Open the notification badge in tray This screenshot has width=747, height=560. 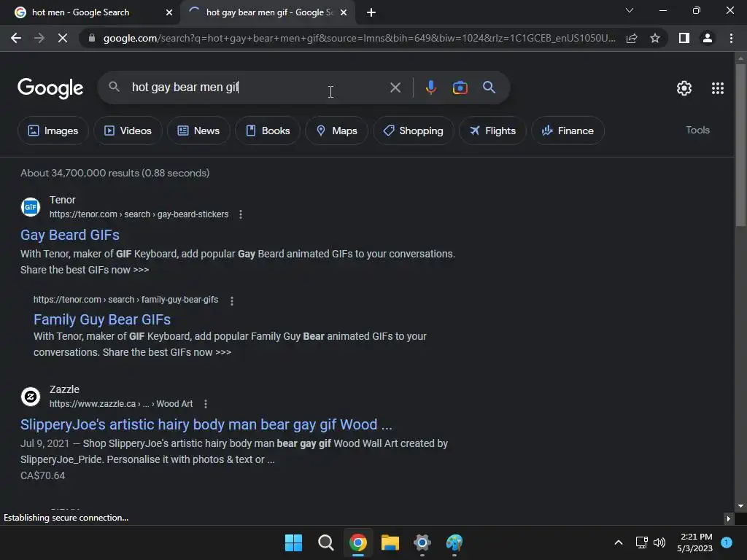727,542
